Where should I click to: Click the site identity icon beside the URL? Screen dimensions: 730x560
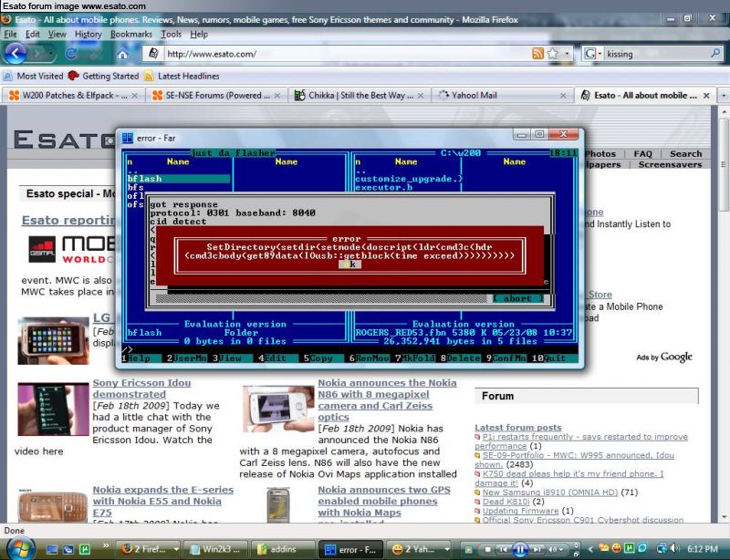point(153,54)
